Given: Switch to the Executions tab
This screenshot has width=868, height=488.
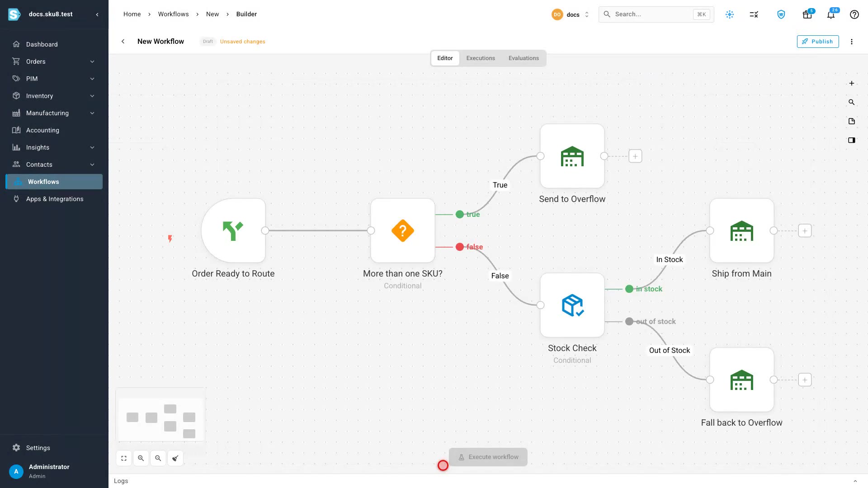Looking at the screenshot, I should tap(481, 58).
